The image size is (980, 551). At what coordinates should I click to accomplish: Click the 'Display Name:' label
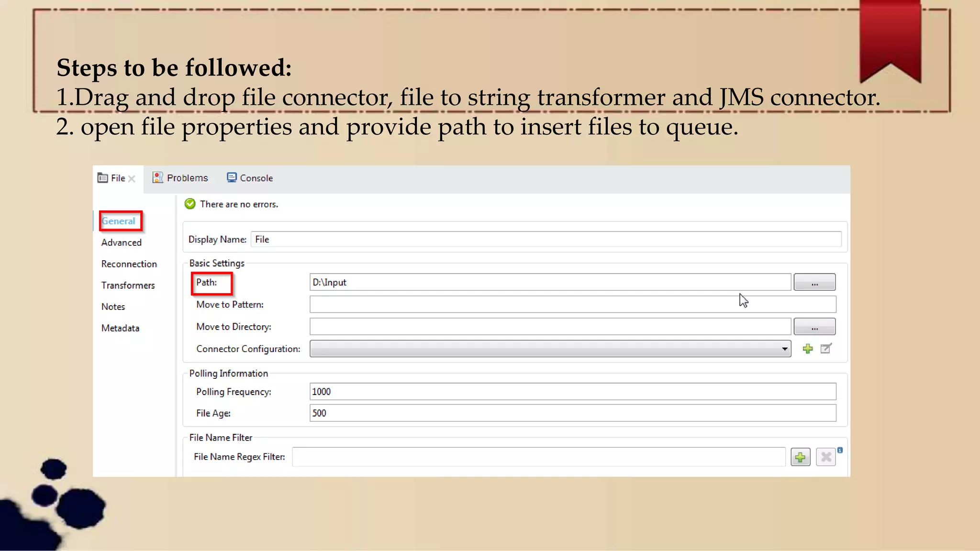click(x=217, y=240)
